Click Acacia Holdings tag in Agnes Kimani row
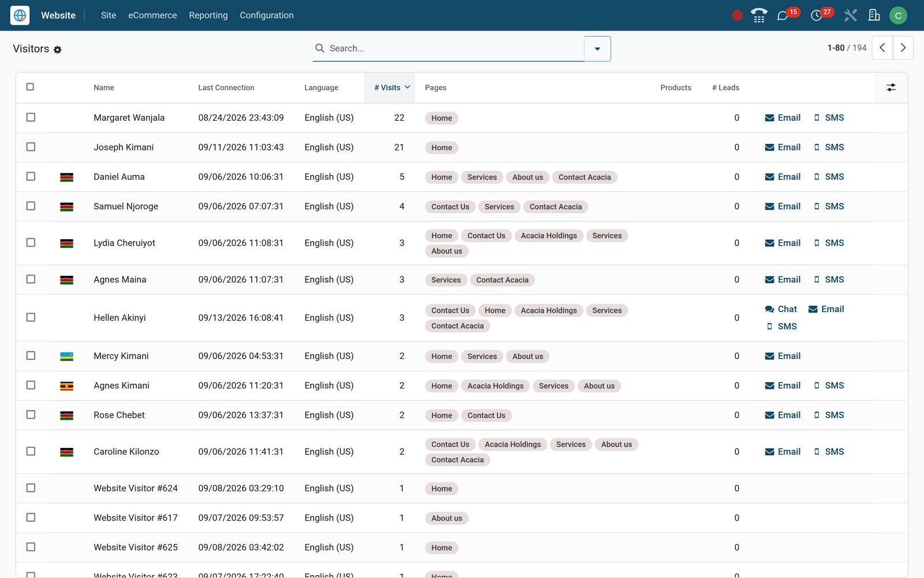 pyautogui.click(x=495, y=386)
